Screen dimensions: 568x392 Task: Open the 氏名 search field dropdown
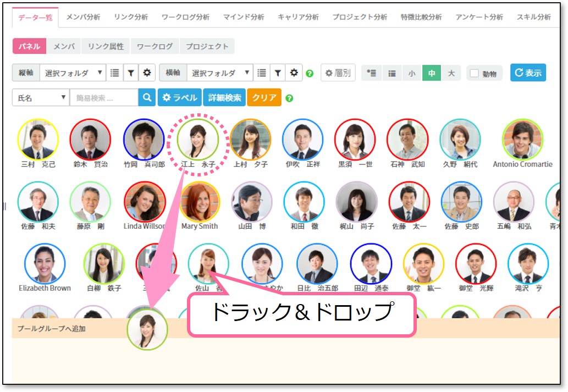[41, 98]
